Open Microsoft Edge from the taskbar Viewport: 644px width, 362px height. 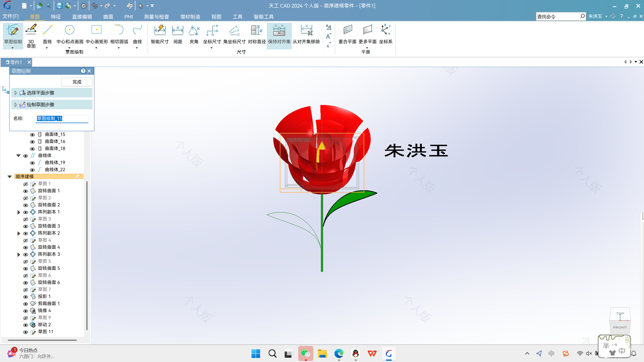click(x=339, y=353)
